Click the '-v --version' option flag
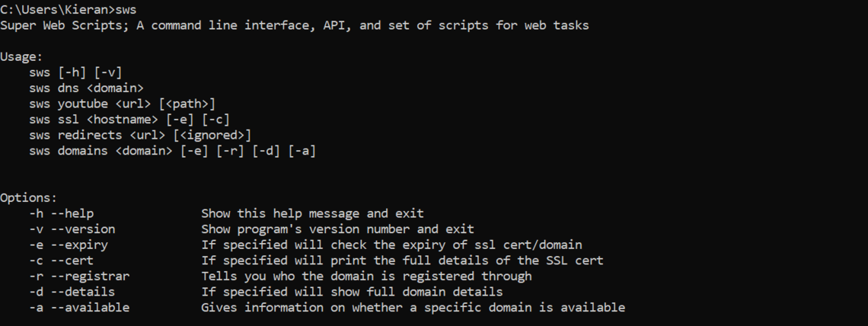This screenshot has height=326, width=868. (x=72, y=229)
